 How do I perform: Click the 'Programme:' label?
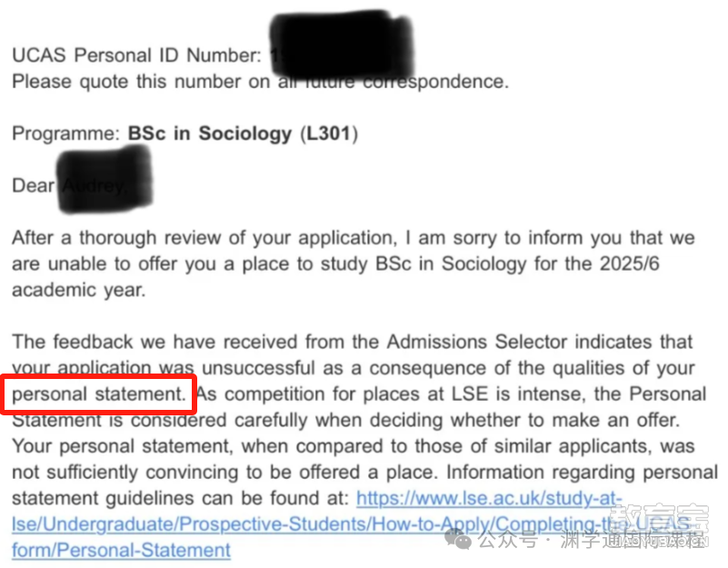[66, 134]
